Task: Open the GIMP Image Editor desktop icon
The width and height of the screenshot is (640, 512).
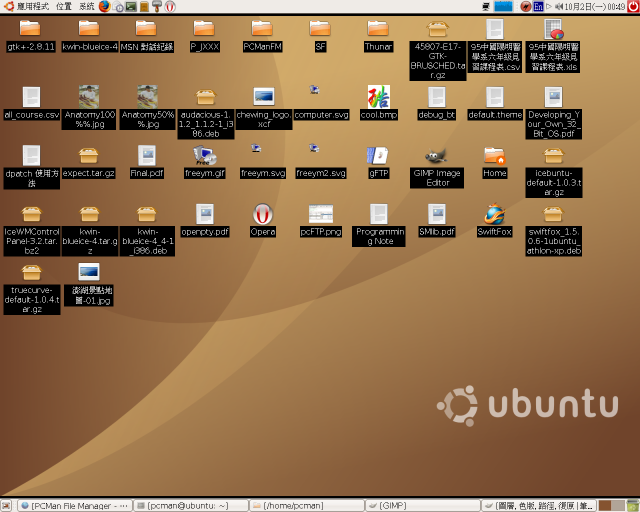Action: pyautogui.click(x=436, y=156)
